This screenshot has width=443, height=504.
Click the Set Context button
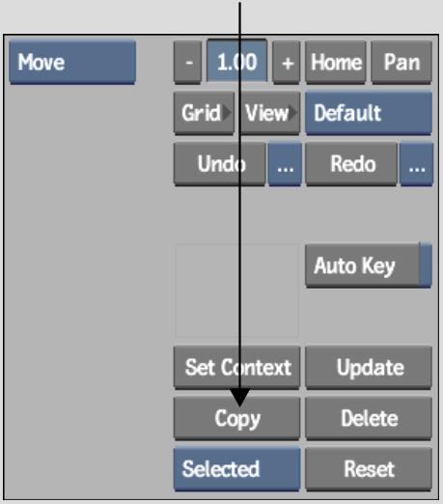[237, 367]
